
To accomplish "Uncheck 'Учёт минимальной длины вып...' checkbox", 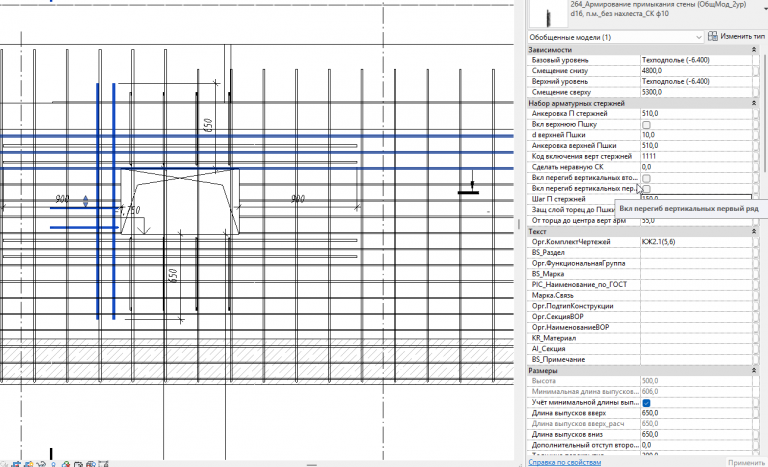I will click(x=646, y=403).
